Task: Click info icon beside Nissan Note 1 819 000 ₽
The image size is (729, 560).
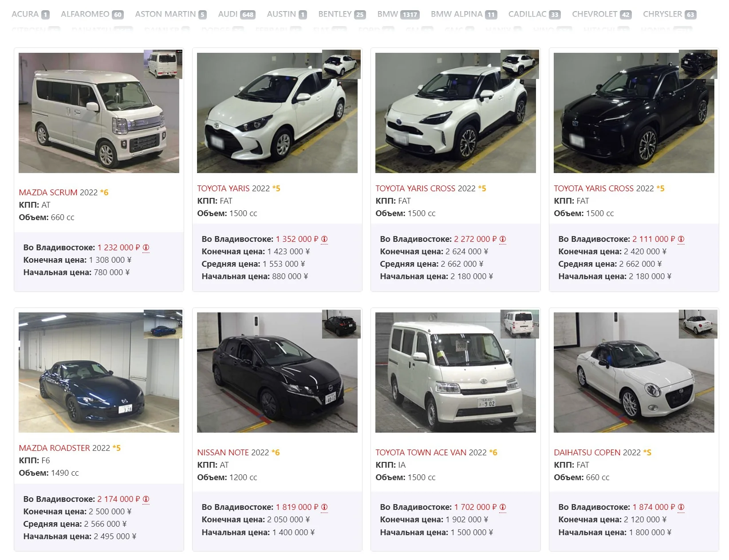Action: pos(324,507)
